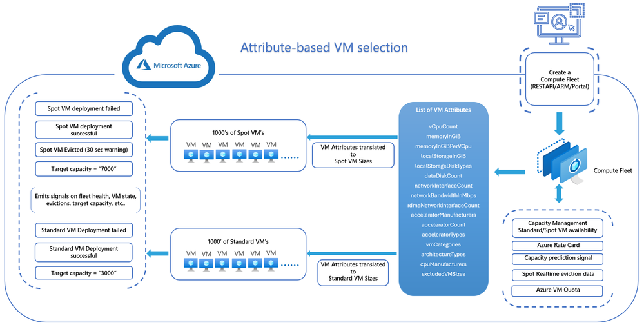Click the Azure triangle "A" emblem inside the cloud

[x=144, y=65]
